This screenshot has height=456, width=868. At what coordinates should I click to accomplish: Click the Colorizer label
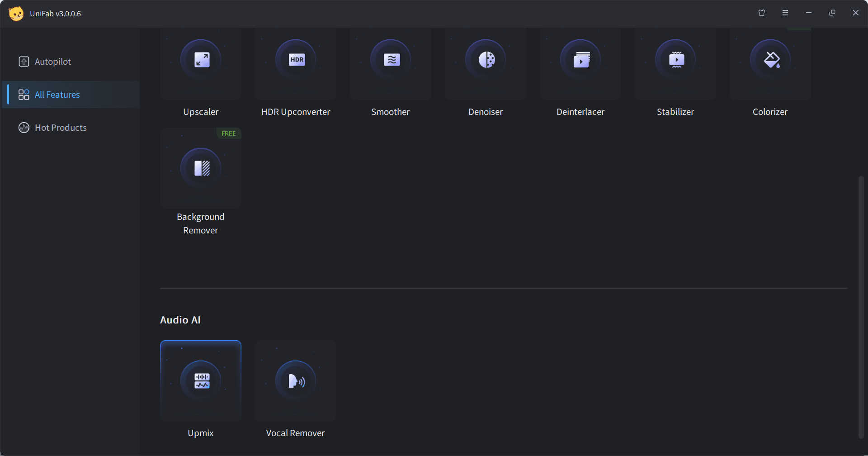click(x=770, y=112)
